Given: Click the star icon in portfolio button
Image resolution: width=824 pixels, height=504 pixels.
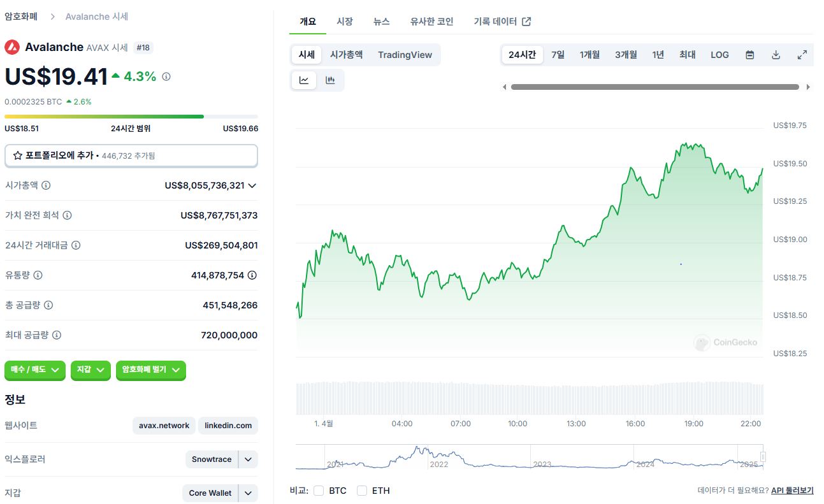Looking at the screenshot, I should tap(18, 155).
